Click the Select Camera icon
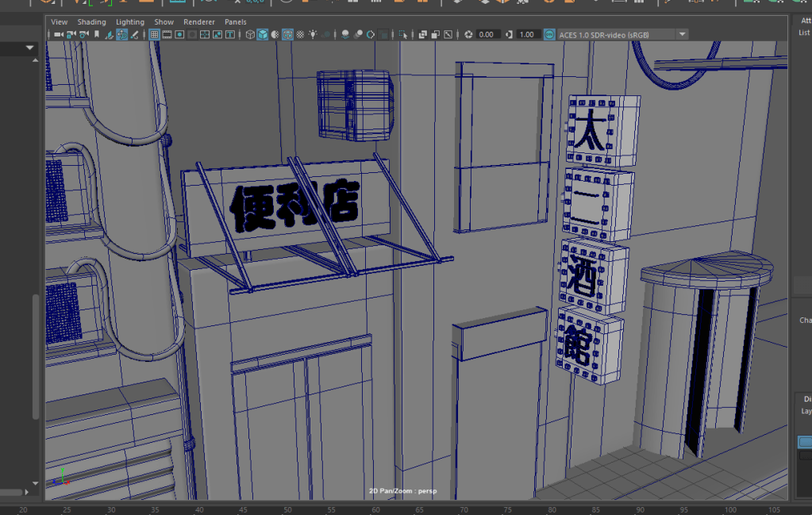This screenshot has height=515, width=812. tap(58, 35)
